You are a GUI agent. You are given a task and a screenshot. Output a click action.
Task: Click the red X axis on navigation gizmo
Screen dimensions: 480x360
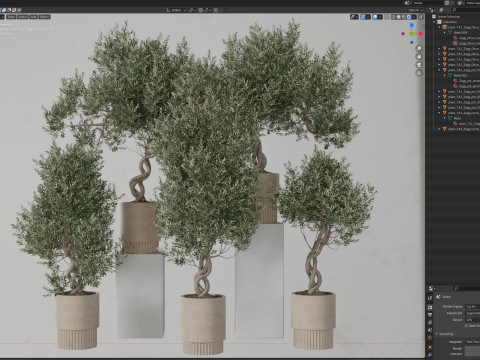coord(420,34)
